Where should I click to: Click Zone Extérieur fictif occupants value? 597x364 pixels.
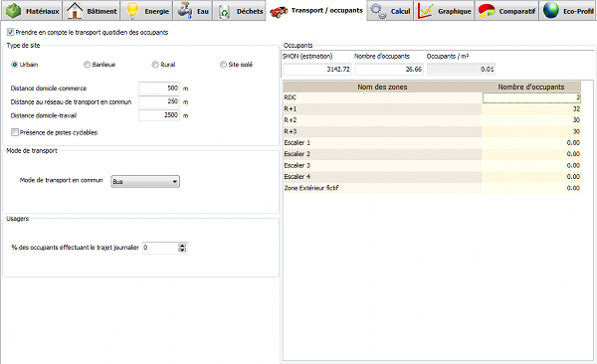click(x=531, y=188)
